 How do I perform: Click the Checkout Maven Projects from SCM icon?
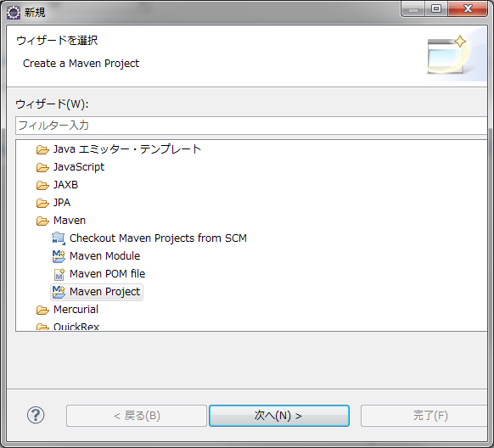tap(59, 238)
